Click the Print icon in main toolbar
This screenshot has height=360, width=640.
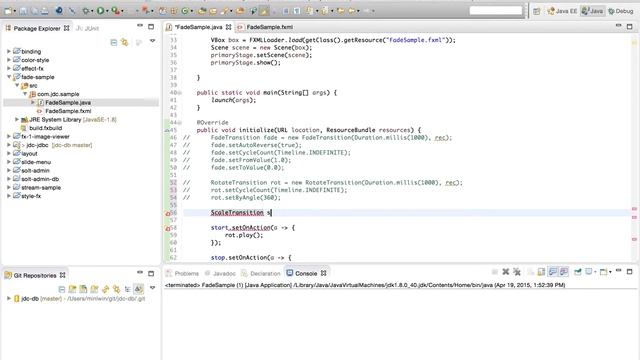click(x=44, y=11)
